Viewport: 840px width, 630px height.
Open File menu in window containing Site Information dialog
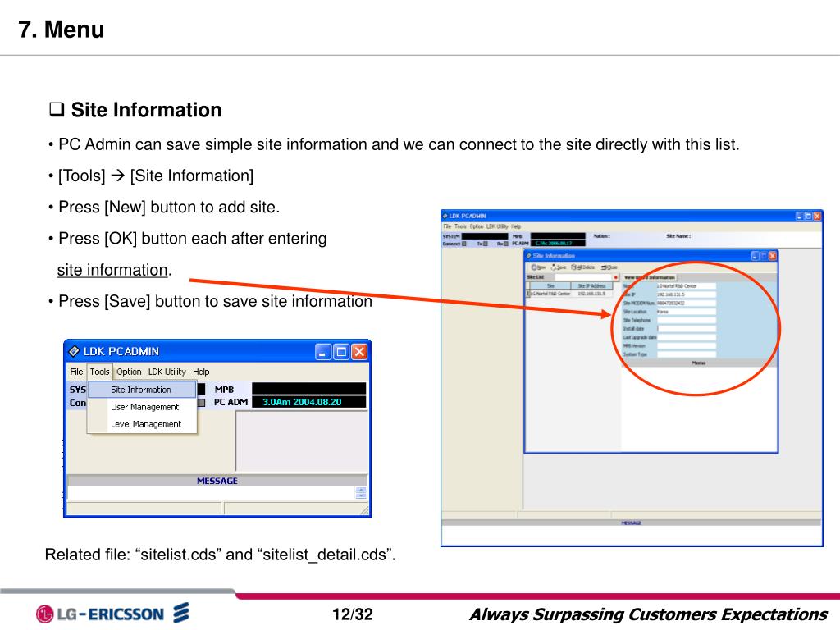pos(447,226)
